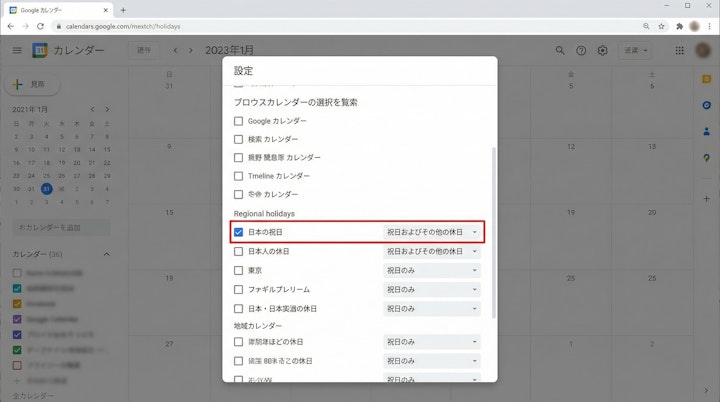Image resolution: width=720 pixels, height=402 pixels.
Task: Open the view selector dropdown in header
Action: point(636,50)
